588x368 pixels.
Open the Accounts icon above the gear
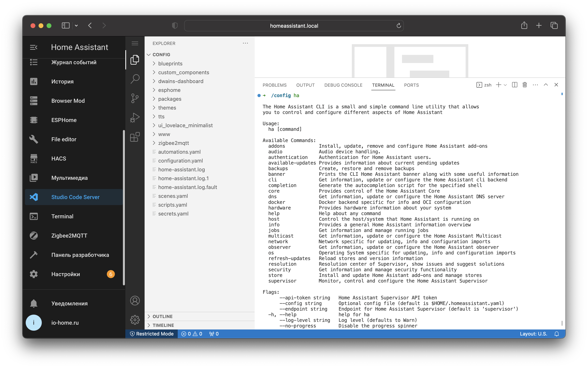[x=135, y=301]
